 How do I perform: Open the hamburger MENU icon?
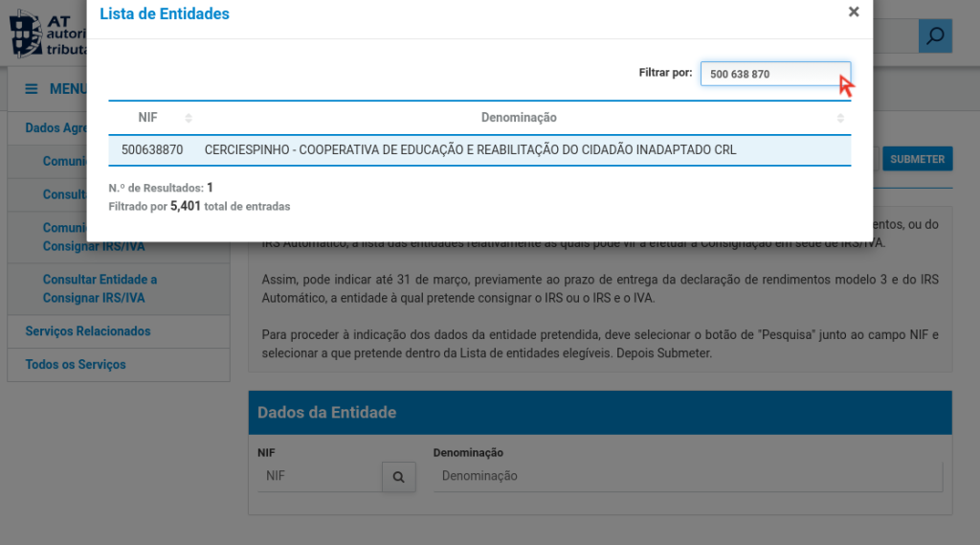[x=32, y=89]
